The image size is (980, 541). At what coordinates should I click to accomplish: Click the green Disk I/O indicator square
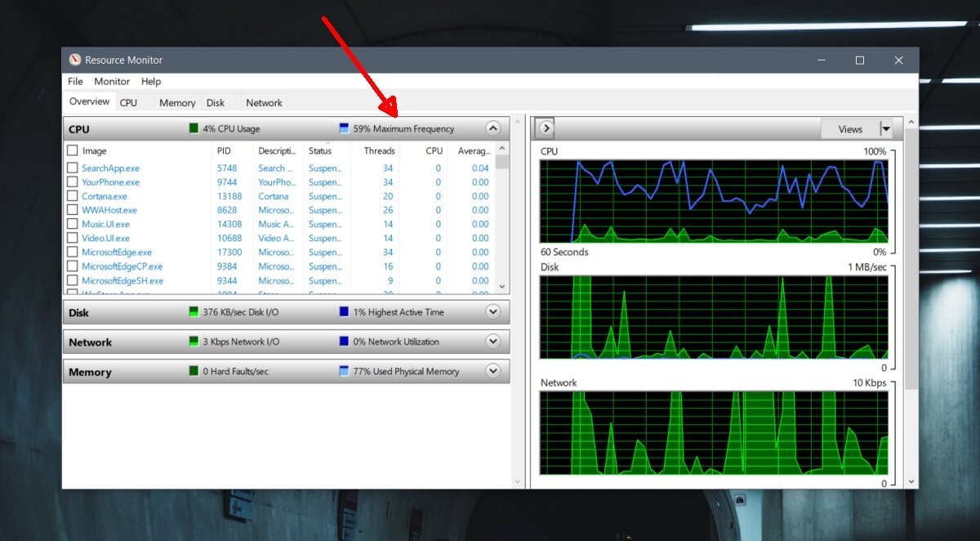point(193,312)
